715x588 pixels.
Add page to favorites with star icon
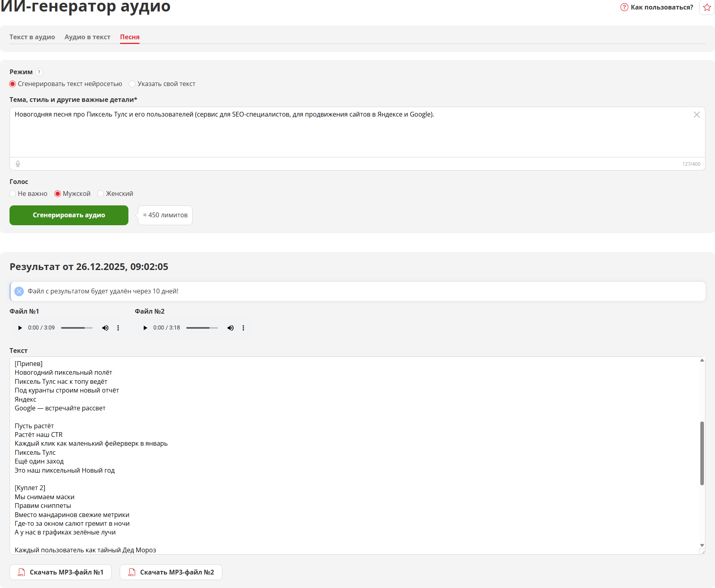707,8
